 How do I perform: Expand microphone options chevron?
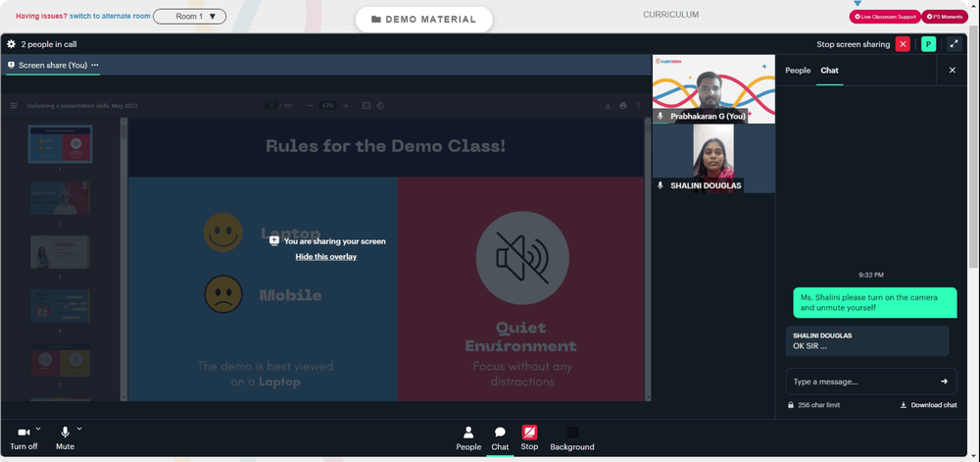(x=79, y=429)
